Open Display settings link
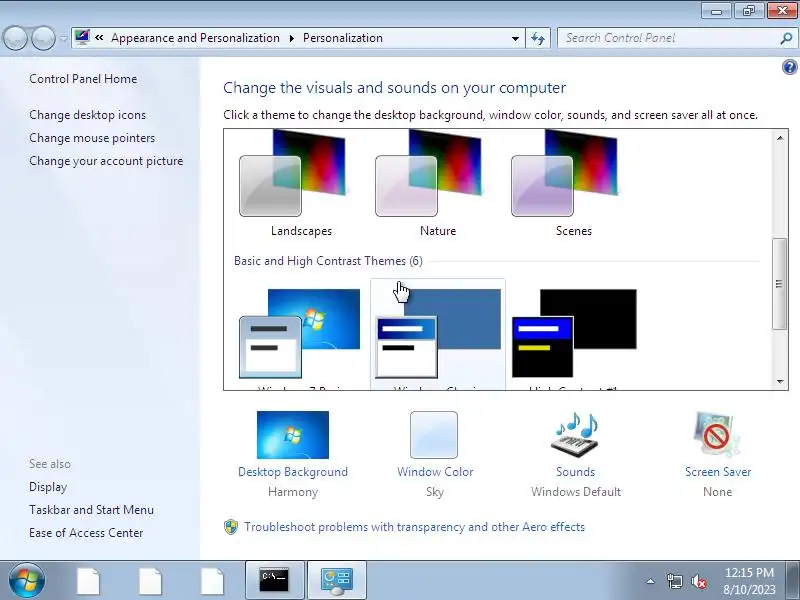 (x=48, y=487)
